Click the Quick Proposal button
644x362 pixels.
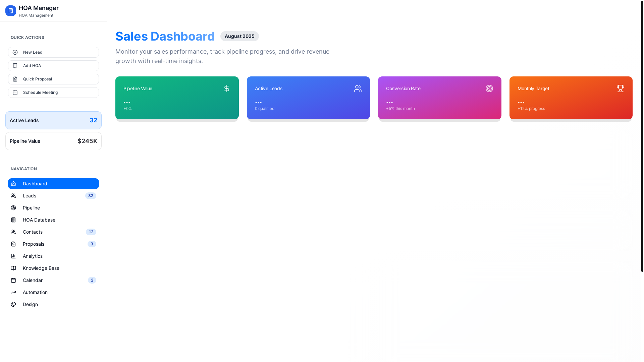tap(53, 79)
